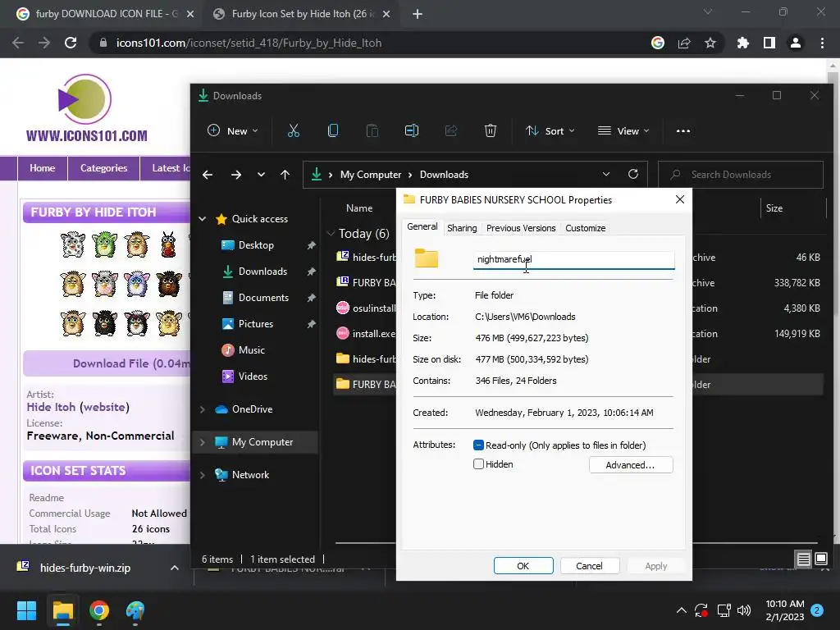Close the Properties dialog
This screenshot has height=630, width=840.
coord(680,199)
